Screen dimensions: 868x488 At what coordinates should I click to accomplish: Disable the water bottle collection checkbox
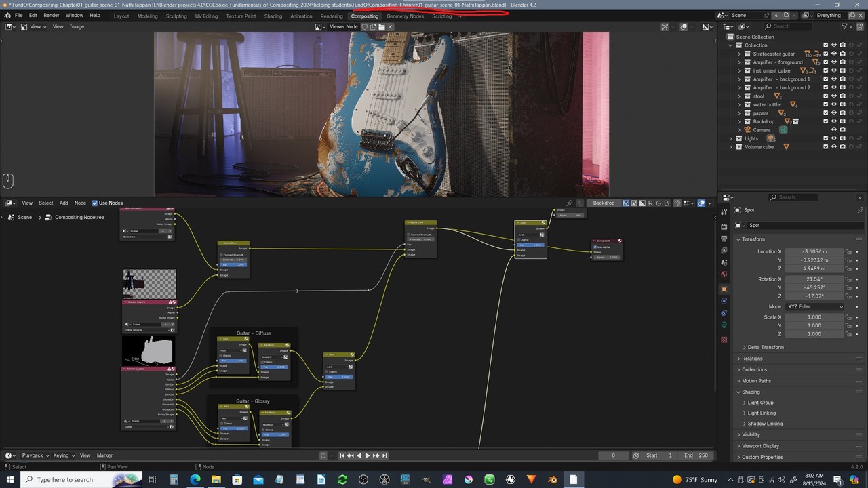pos(825,104)
